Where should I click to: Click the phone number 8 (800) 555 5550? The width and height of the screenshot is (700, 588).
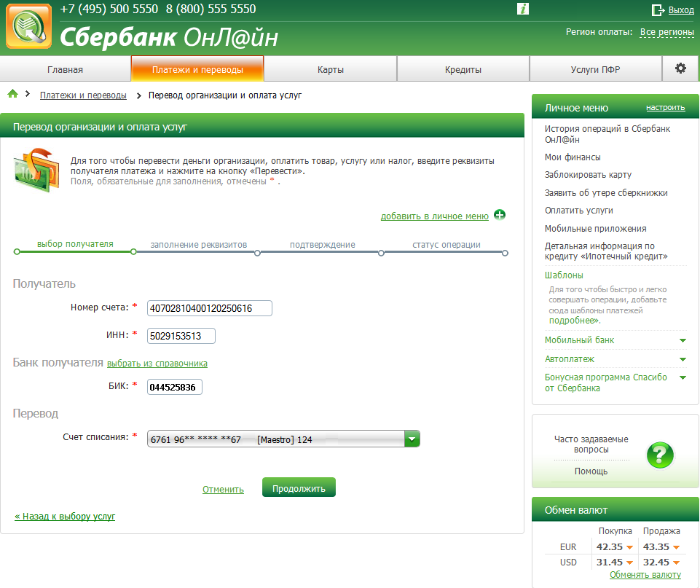click(x=211, y=9)
